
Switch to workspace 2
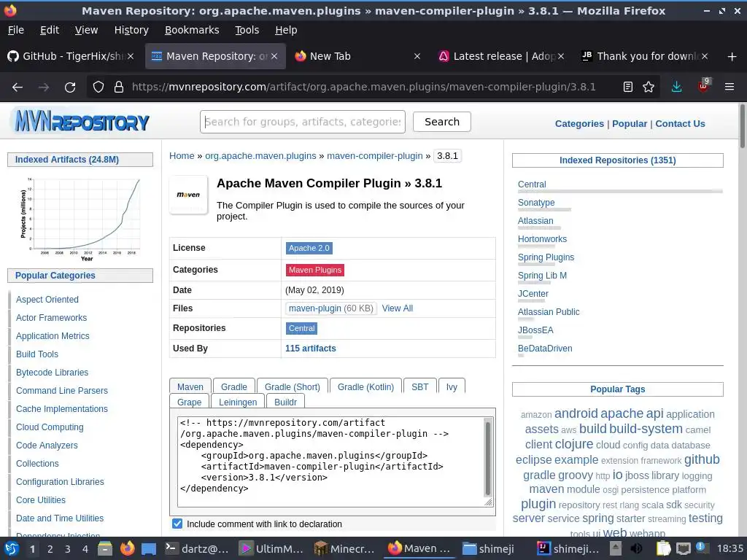50,549
